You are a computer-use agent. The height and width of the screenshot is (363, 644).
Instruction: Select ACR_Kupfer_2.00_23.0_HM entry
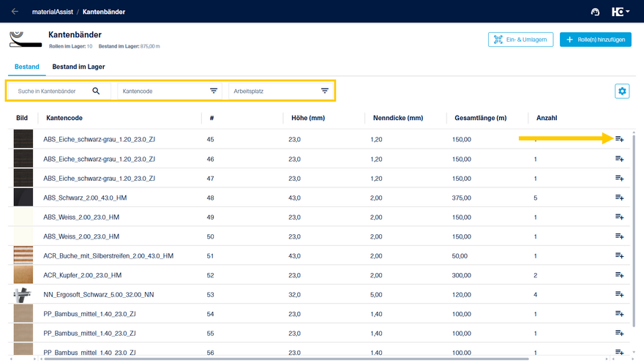point(83,275)
